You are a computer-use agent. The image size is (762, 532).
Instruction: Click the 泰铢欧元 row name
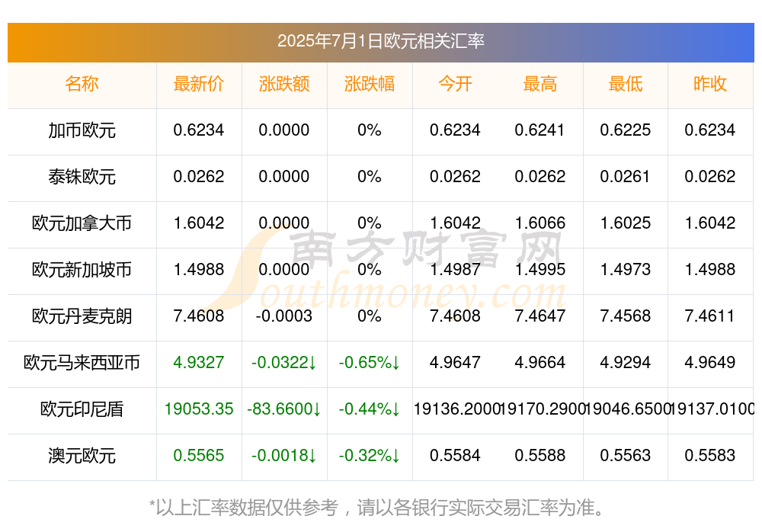(82, 177)
